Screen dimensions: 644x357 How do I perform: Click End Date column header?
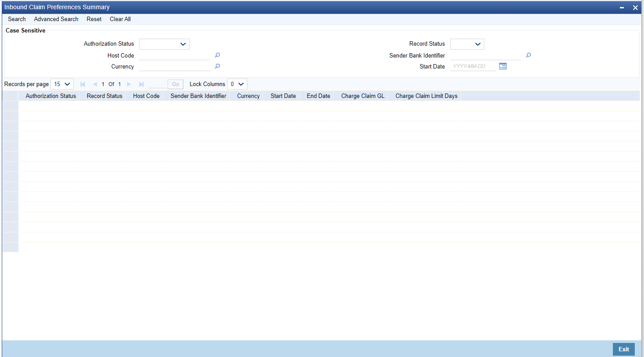pyautogui.click(x=318, y=96)
